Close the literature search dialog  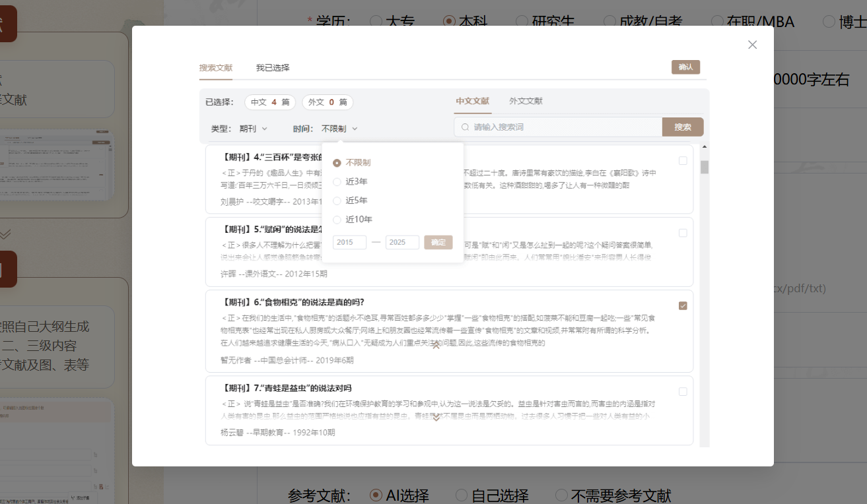pyautogui.click(x=752, y=45)
